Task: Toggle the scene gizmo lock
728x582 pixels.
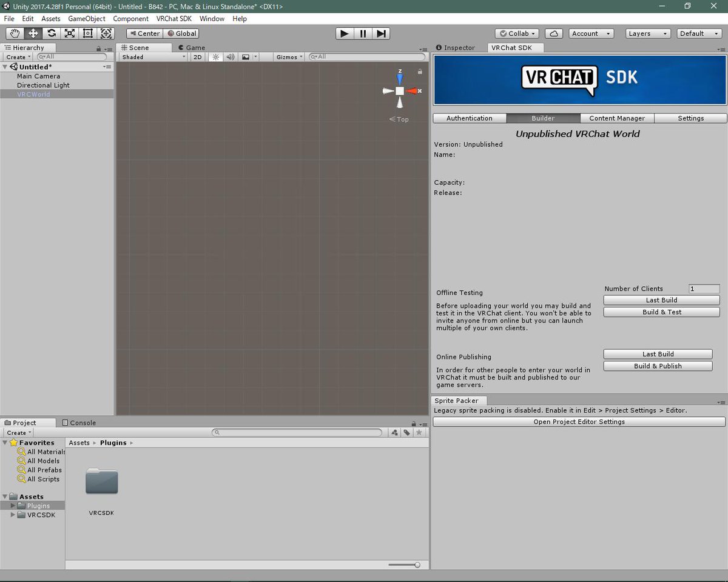Action: (x=420, y=72)
